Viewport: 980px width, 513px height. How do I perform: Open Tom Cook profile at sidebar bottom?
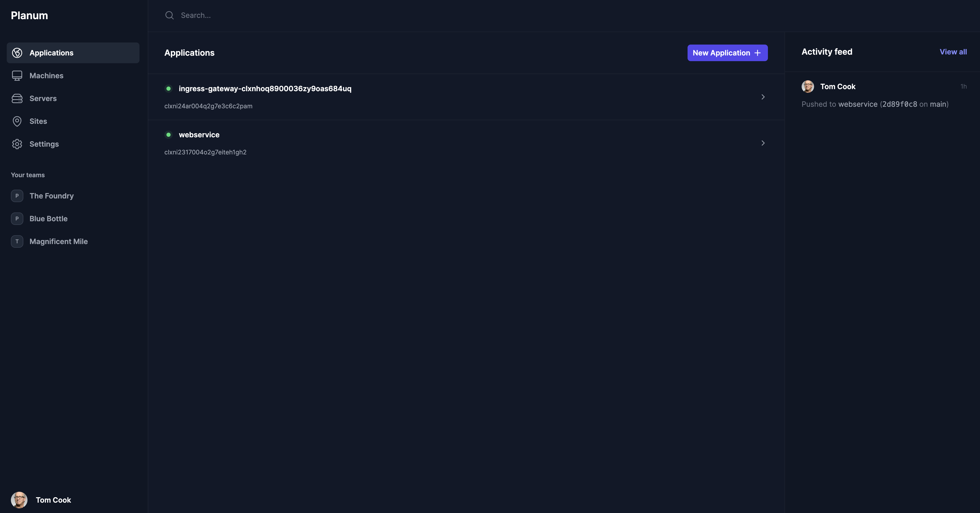click(x=53, y=500)
